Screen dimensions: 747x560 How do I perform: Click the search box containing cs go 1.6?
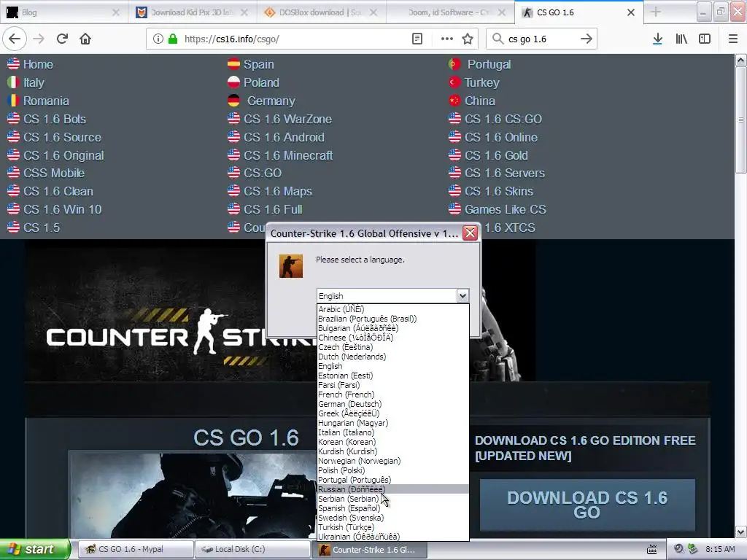pos(541,39)
